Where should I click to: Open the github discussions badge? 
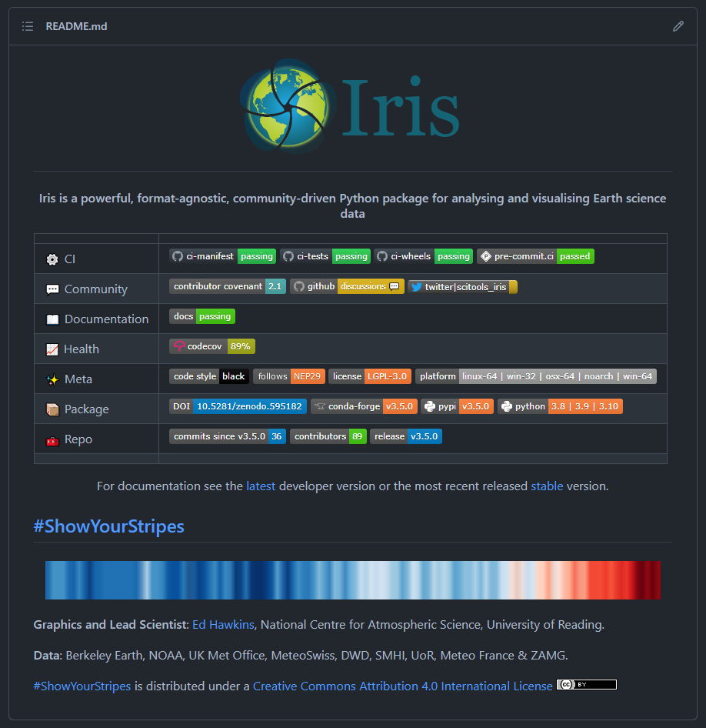click(x=347, y=286)
